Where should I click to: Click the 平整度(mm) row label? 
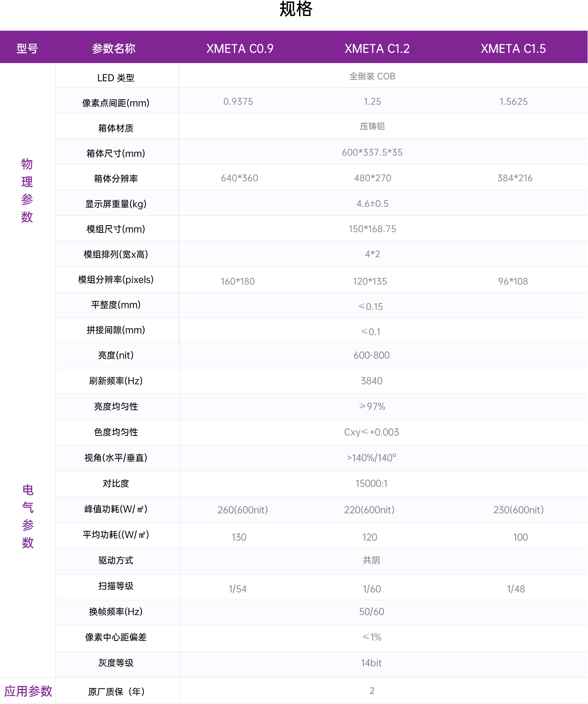point(116,305)
